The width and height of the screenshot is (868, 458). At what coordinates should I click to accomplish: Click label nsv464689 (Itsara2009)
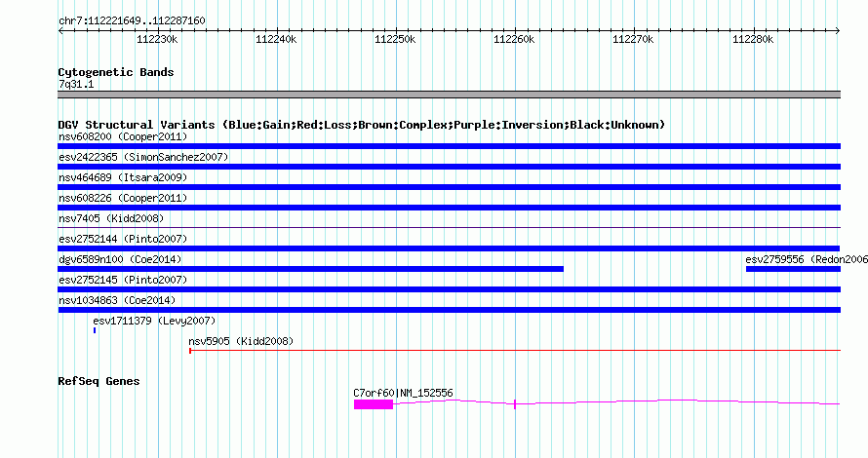point(123,177)
